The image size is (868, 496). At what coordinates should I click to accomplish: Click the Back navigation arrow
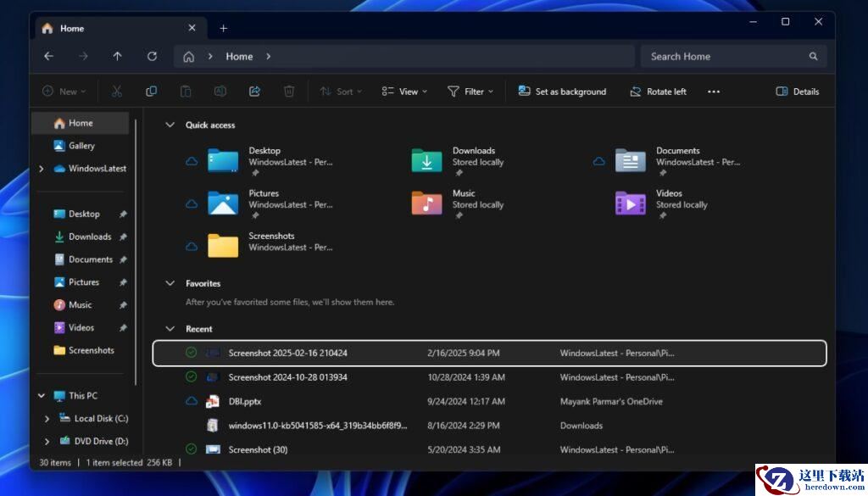click(48, 57)
